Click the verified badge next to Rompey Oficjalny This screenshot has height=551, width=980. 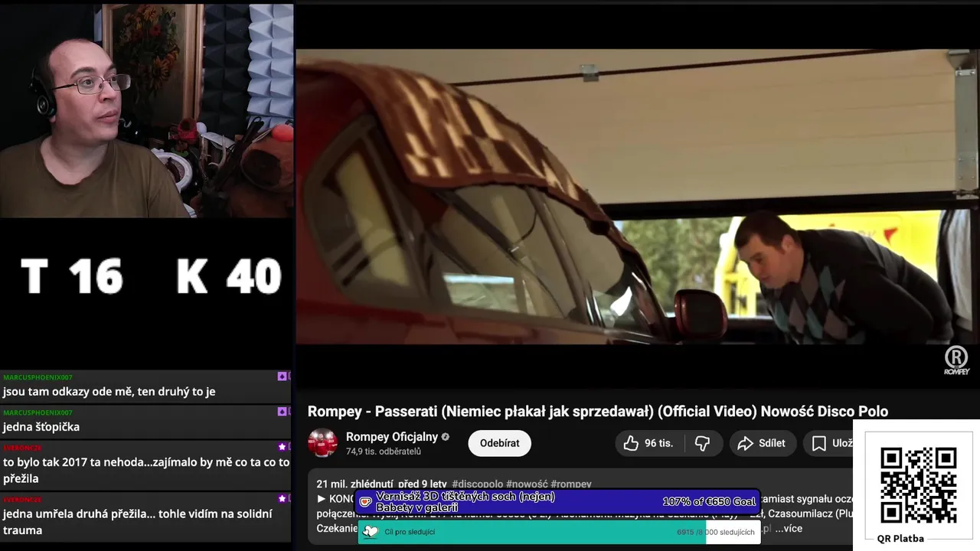point(446,437)
